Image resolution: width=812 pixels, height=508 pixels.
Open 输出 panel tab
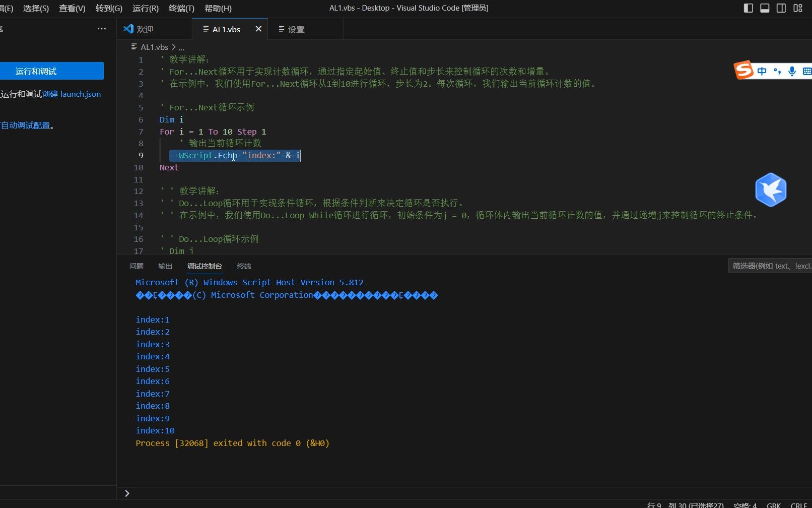(165, 266)
